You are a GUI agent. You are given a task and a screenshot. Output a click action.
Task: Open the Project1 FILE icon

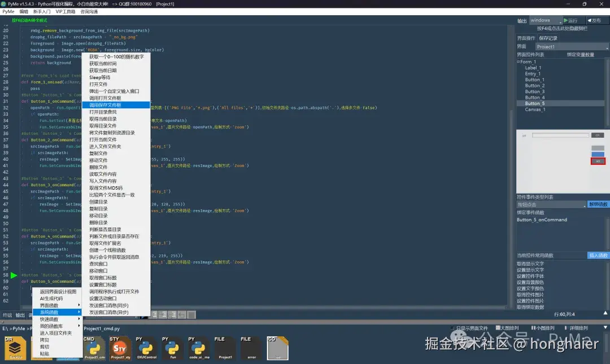click(x=225, y=348)
